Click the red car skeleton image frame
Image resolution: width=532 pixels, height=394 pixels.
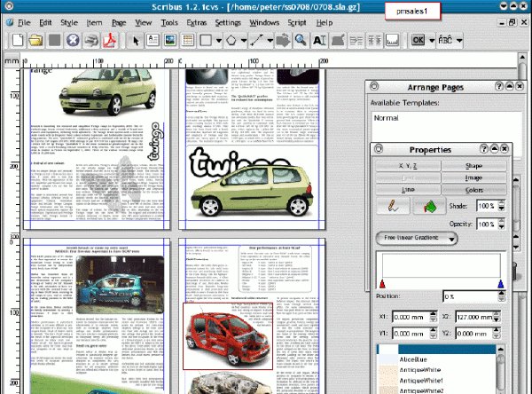228,336
